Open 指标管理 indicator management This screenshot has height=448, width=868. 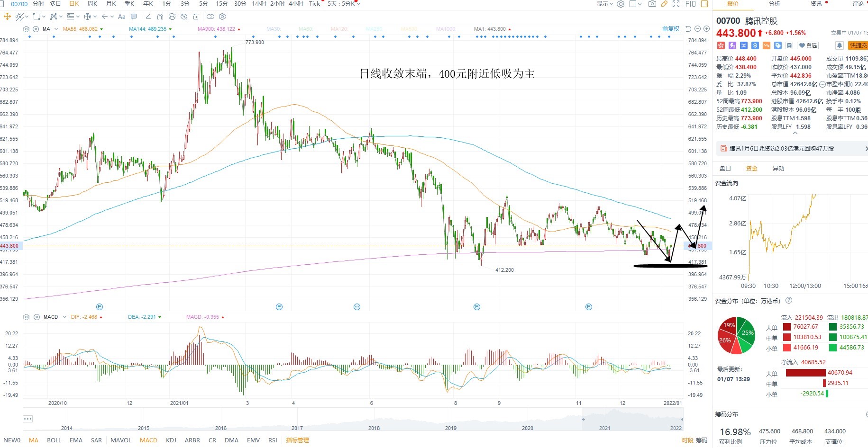click(297, 440)
